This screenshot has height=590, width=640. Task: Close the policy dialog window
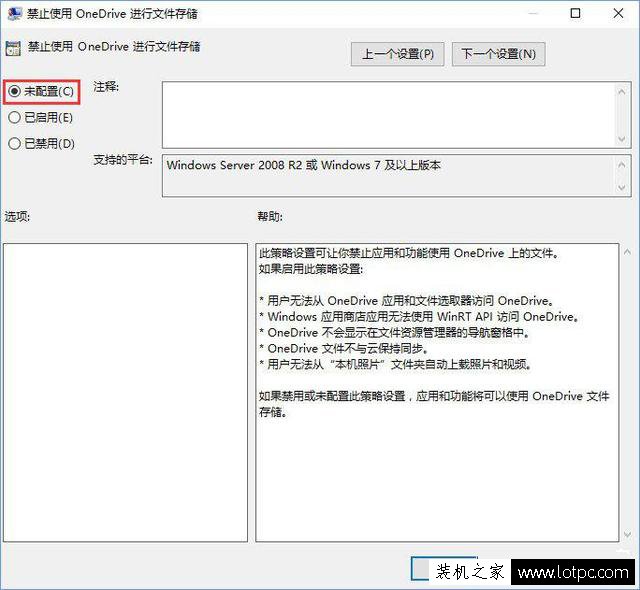point(618,13)
